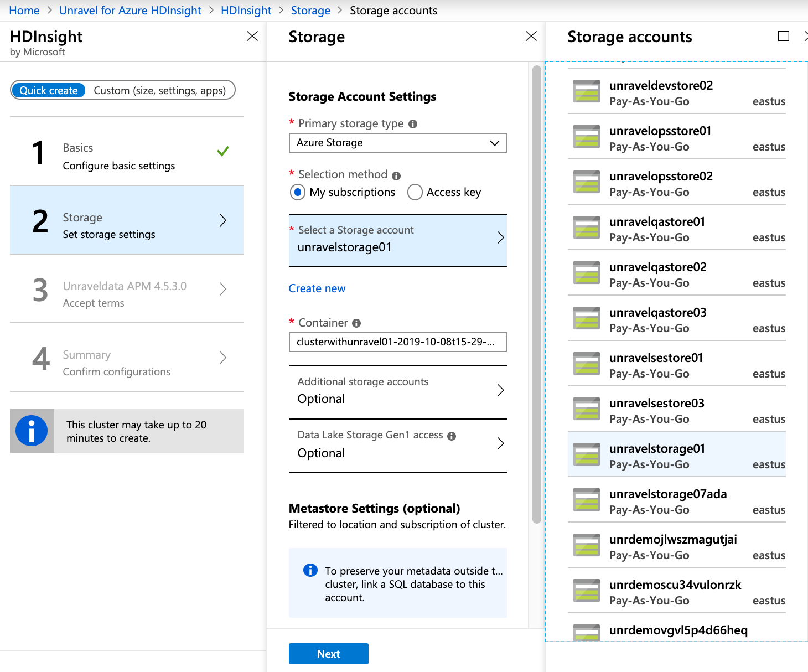Click info icon beside Data Lake Storage Gen1 access

tap(452, 436)
